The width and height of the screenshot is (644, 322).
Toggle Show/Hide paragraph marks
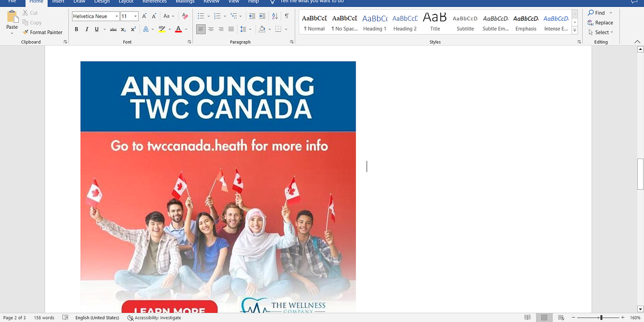pyautogui.click(x=287, y=16)
